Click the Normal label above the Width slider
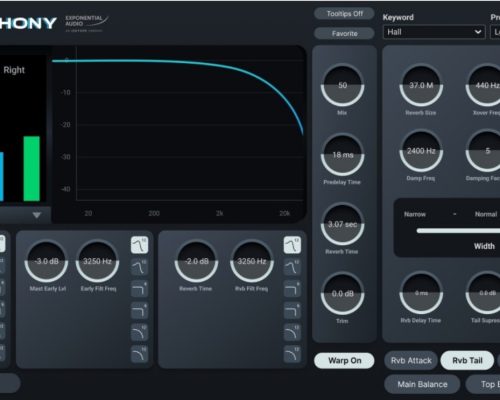Screen dimensions: 500x400 tap(486, 214)
